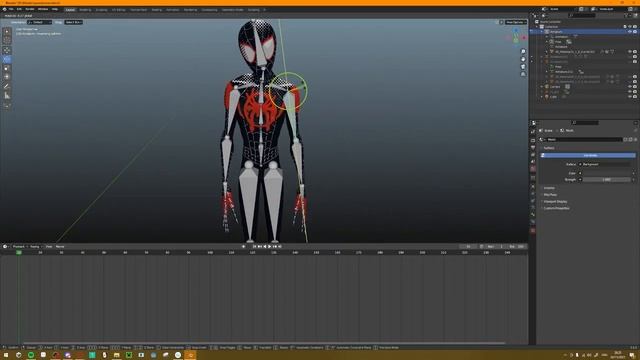Open the Render menu
Screen dimensions: 640x360
30,9
